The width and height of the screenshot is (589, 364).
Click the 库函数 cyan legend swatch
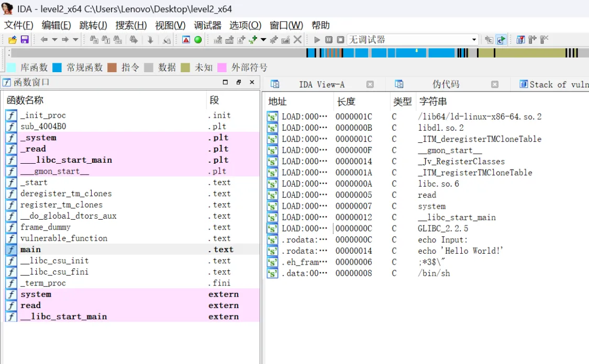pyautogui.click(x=12, y=67)
